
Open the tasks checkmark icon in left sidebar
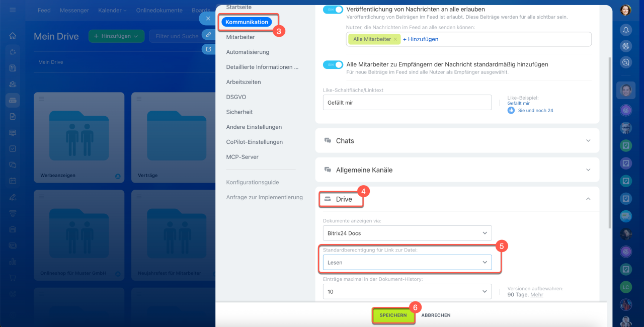[13, 149]
